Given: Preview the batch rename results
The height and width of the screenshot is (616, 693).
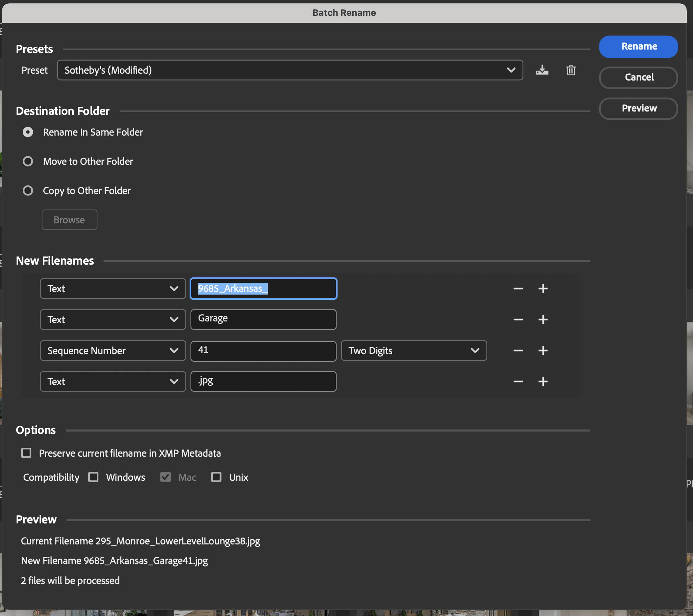Looking at the screenshot, I should [638, 108].
